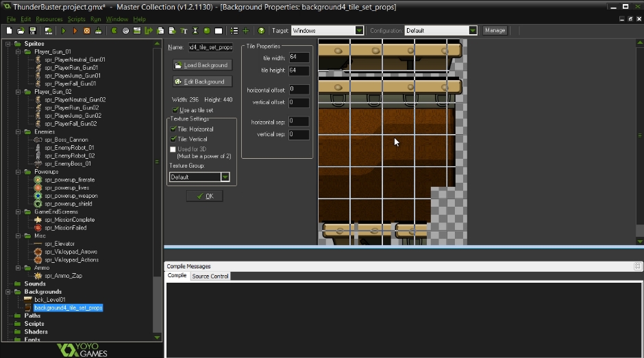Click the Manage configurations button
The image size is (644, 358).
(x=495, y=30)
